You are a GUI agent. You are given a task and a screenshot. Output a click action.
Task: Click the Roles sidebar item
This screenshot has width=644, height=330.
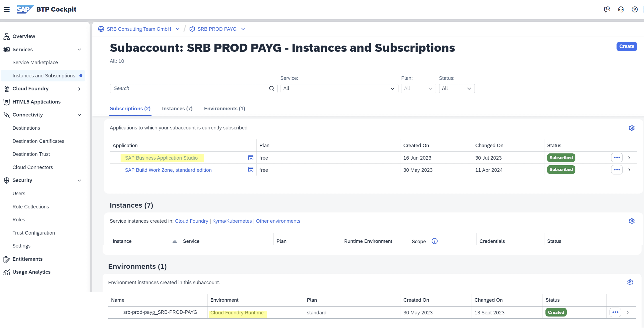[19, 220]
